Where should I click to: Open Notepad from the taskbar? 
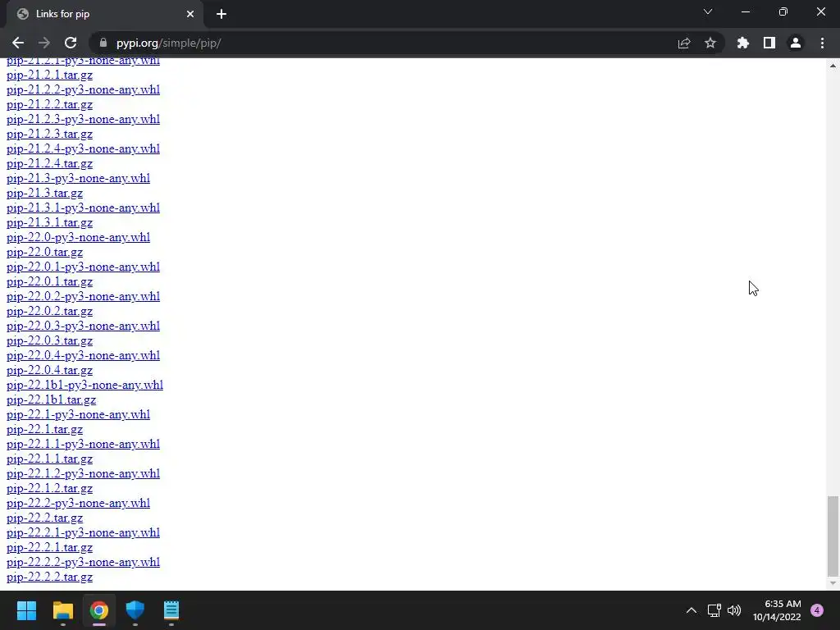click(x=171, y=610)
